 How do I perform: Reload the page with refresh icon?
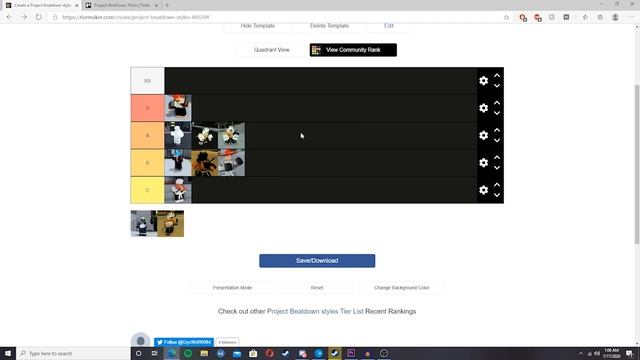click(39, 17)
